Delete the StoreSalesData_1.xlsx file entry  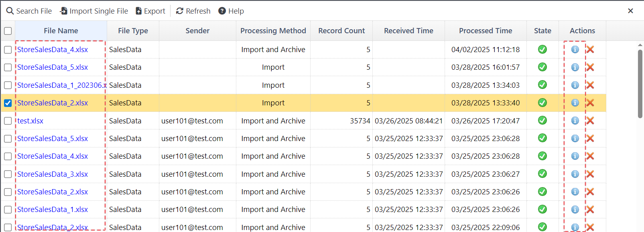(590, 210)
